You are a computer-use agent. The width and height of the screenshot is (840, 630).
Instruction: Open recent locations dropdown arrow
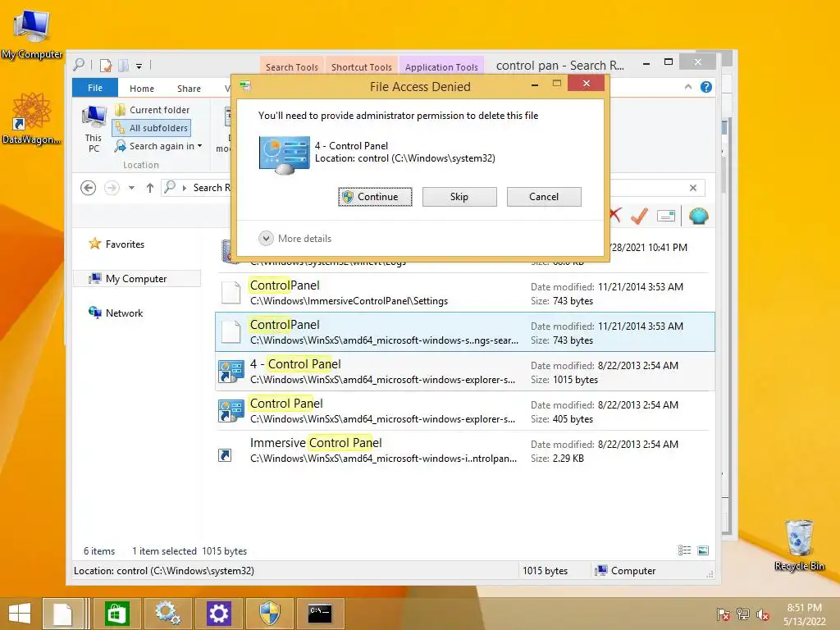point(131,188)
